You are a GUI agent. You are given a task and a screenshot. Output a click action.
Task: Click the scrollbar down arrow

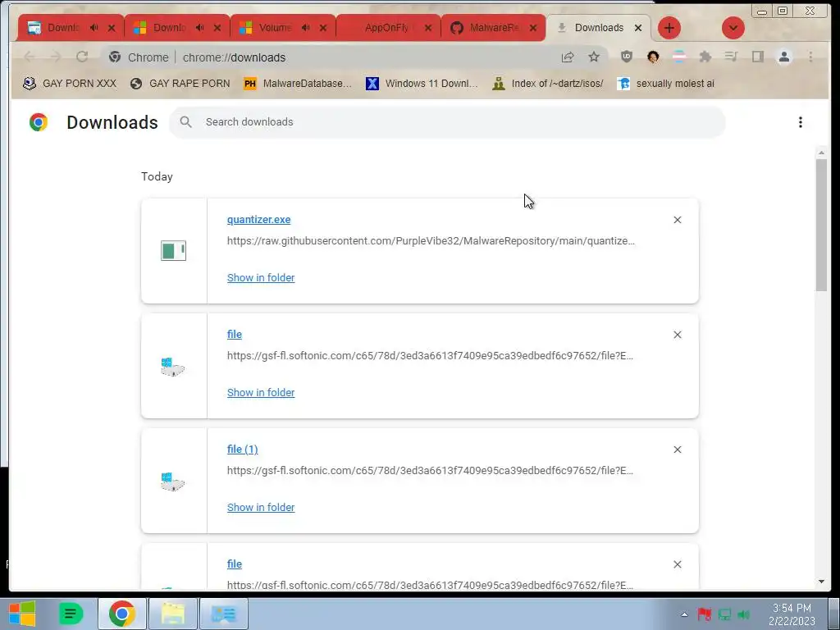coord(821,582)
